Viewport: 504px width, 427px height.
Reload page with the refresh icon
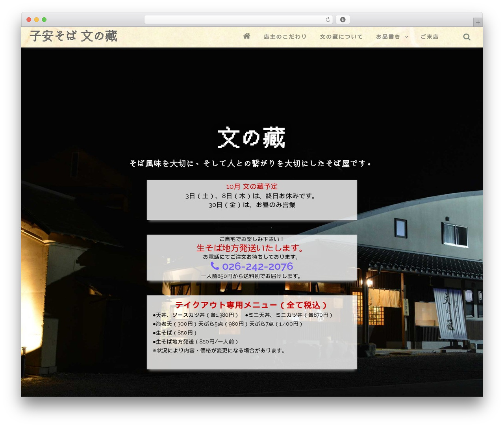pos(328,20)
